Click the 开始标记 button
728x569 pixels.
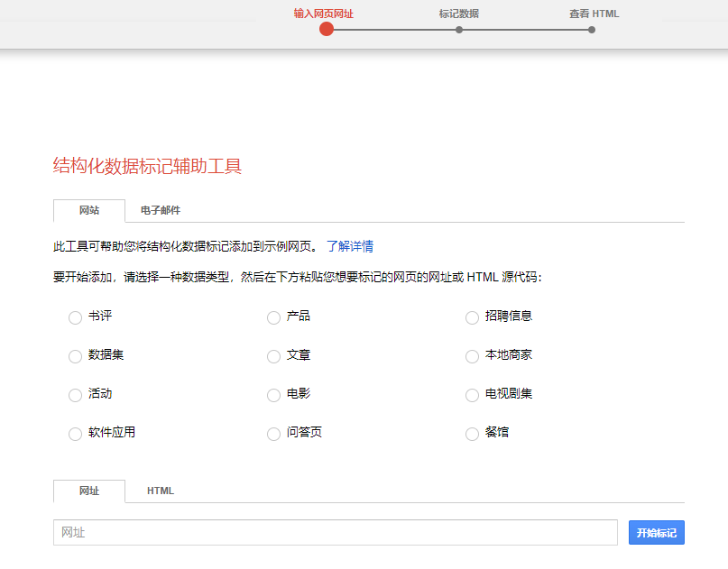click(x=657, y=533)
